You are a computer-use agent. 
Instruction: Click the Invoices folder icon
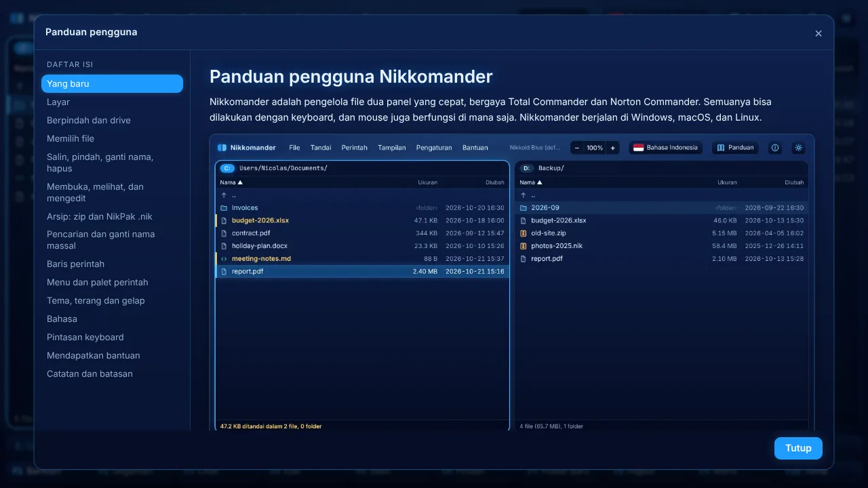[224, 208]
